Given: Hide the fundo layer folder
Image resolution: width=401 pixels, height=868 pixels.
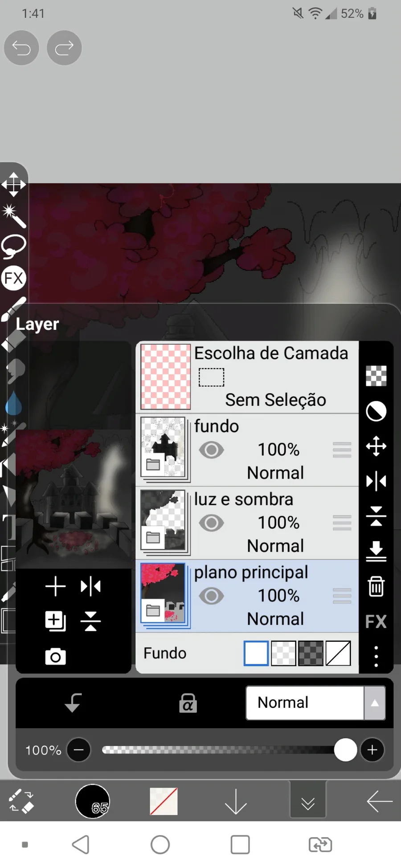Looking at the screenshot, I should 211,450.
